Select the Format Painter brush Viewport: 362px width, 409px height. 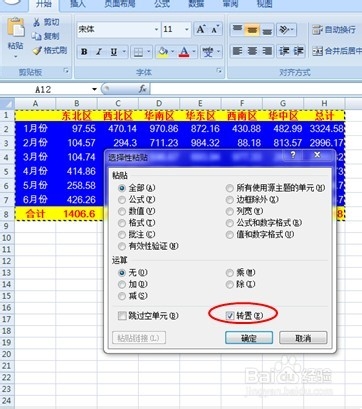coord(37,50)
